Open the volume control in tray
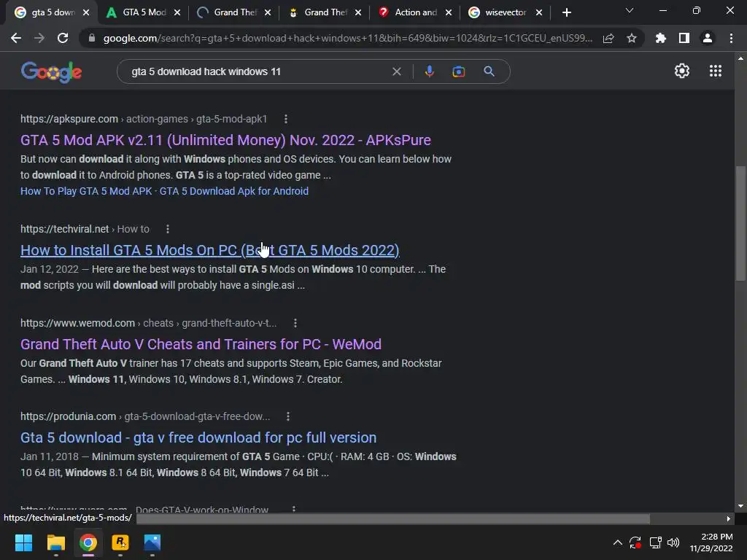This screenshot has height=560, width=747. pyautogui.click(x=673, y=542)
